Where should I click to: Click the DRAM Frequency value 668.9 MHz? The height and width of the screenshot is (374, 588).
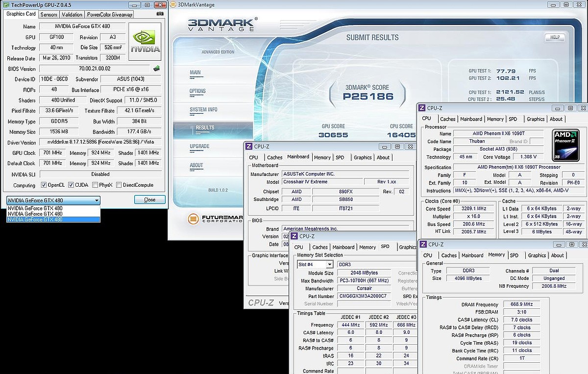[523, 304]
